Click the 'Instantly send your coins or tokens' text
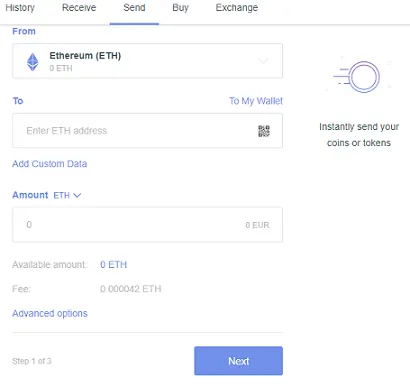This screenshot has height=387, width=410. point(359,135)
